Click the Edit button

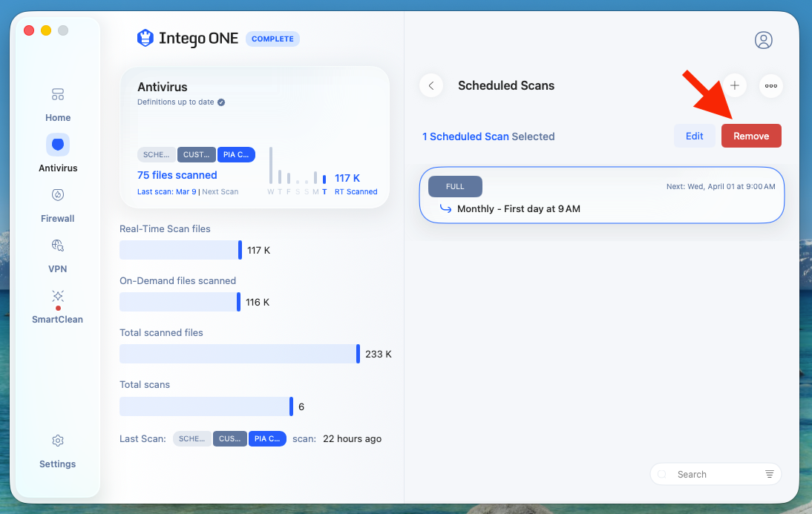(x=694, y=136)
